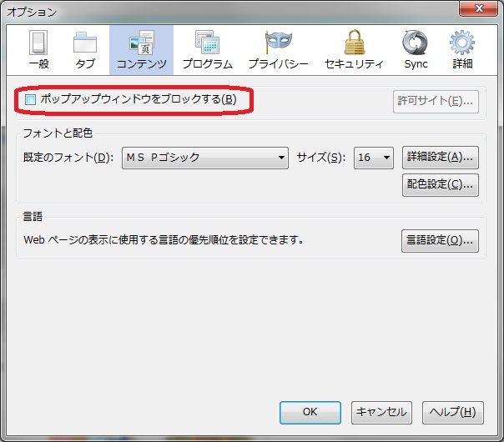Click the 配色設定(C)... colors button
504x442 pixels.
(440, 184)
